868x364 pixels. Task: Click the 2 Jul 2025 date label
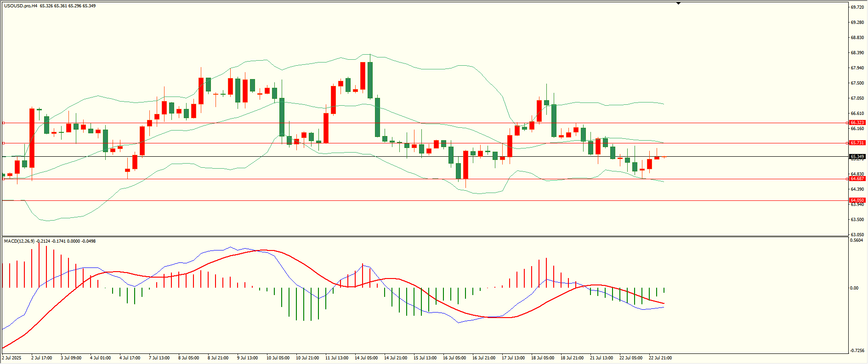[11, 358]
